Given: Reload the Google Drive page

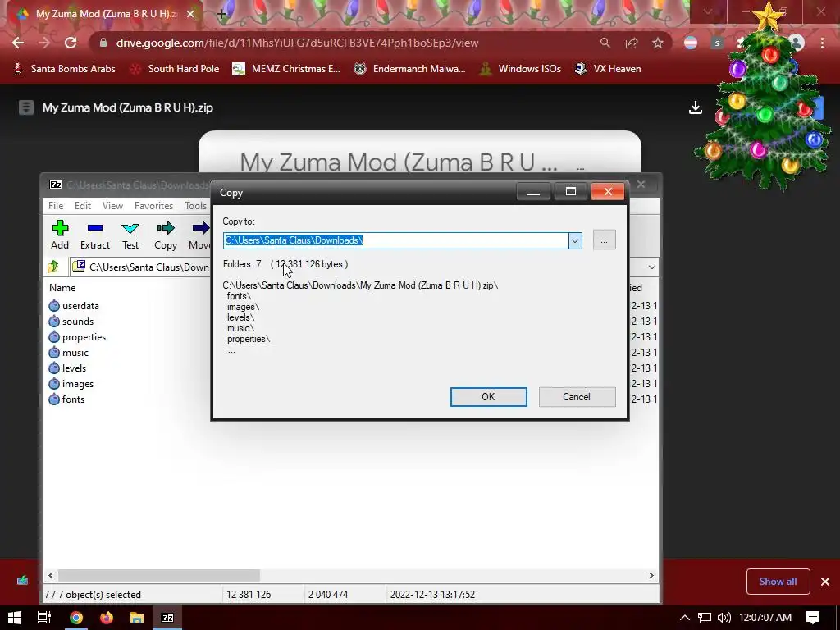Looking at the screenshot, I should click(x=71, y=43).
